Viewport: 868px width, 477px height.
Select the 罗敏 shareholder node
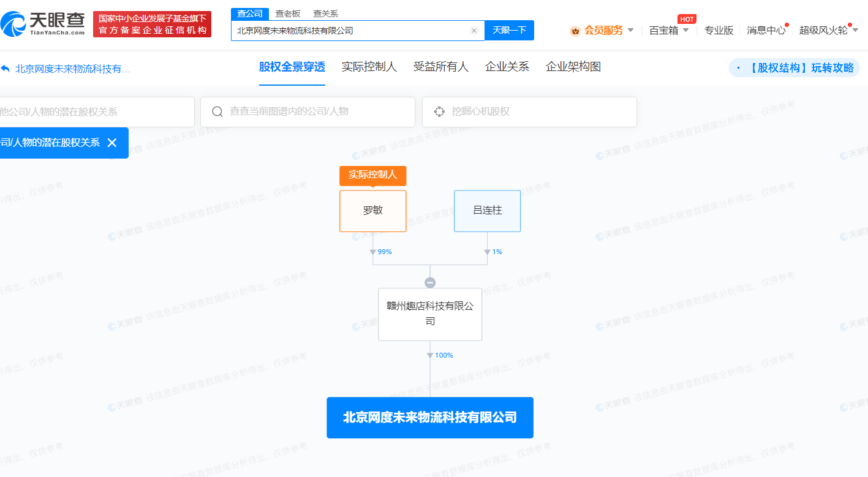click(373, 211)
